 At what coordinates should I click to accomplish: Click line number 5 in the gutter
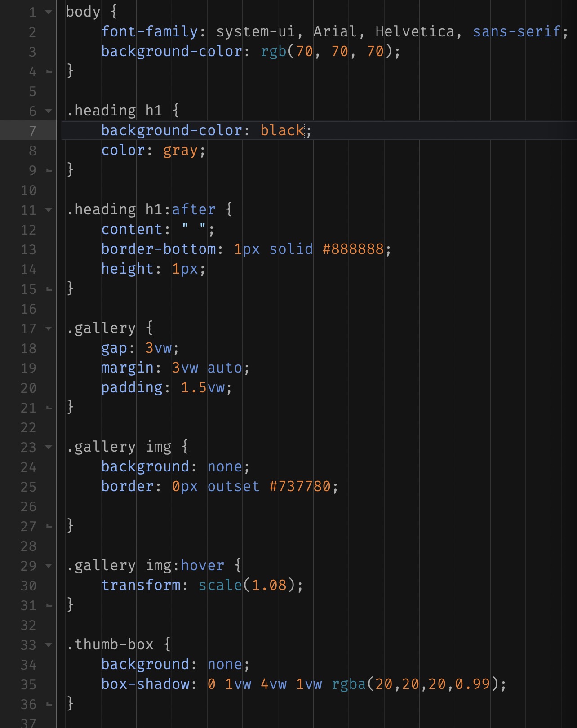point(32,91)
